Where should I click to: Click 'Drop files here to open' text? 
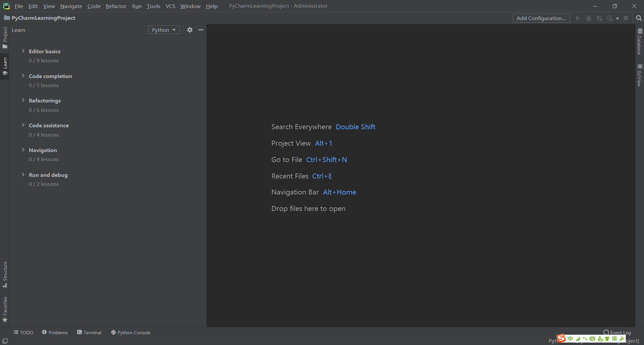(308, 209)
